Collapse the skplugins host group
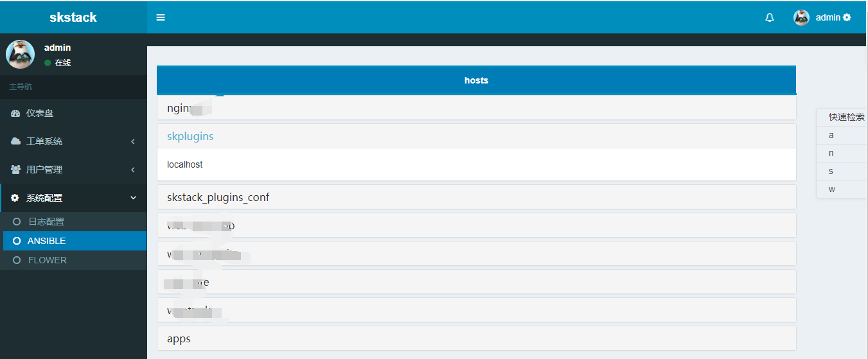Image resolution: width=868 pixels, height=359 pixels. pos(190,136)
